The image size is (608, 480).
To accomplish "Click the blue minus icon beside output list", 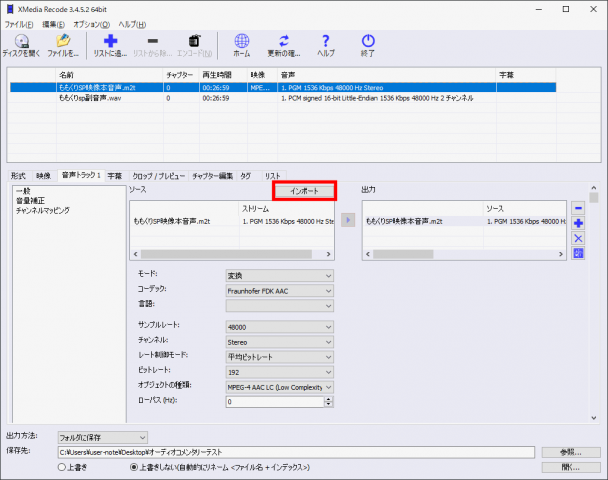I will 578,208.
